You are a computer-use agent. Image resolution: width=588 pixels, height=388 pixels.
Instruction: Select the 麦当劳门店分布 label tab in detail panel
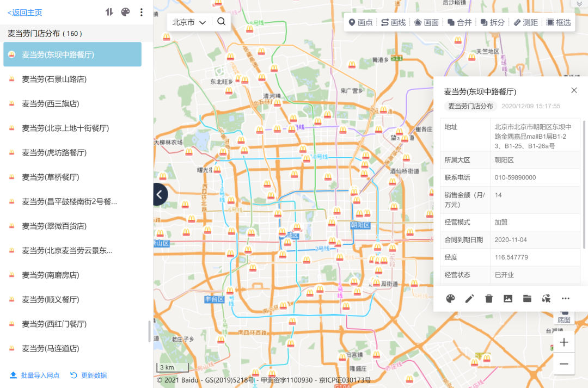point(471,106)
